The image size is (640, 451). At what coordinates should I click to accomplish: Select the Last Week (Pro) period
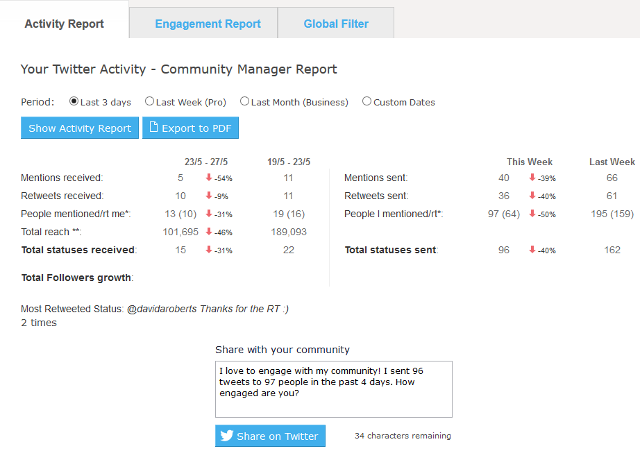click(x=149, y=101)
